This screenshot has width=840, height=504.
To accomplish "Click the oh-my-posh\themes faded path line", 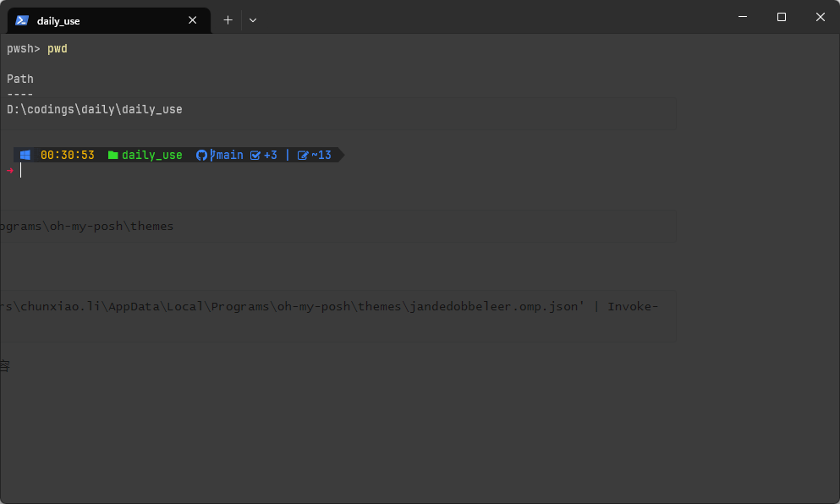I will 87,227.
